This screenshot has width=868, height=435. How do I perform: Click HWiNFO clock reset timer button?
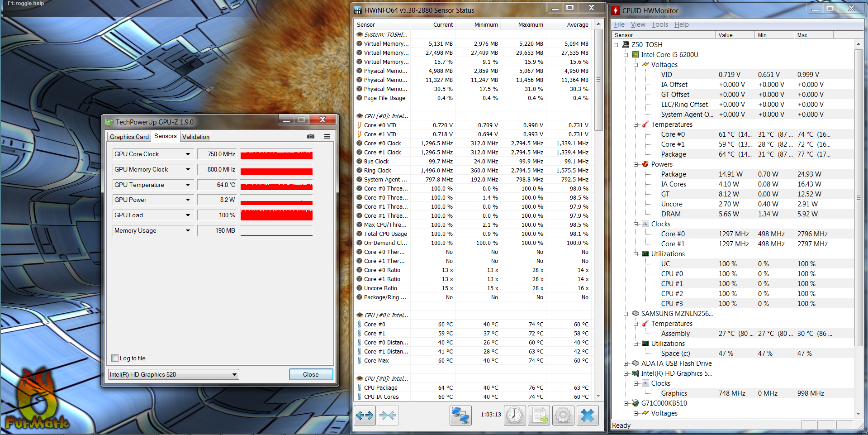click(515, 415)
